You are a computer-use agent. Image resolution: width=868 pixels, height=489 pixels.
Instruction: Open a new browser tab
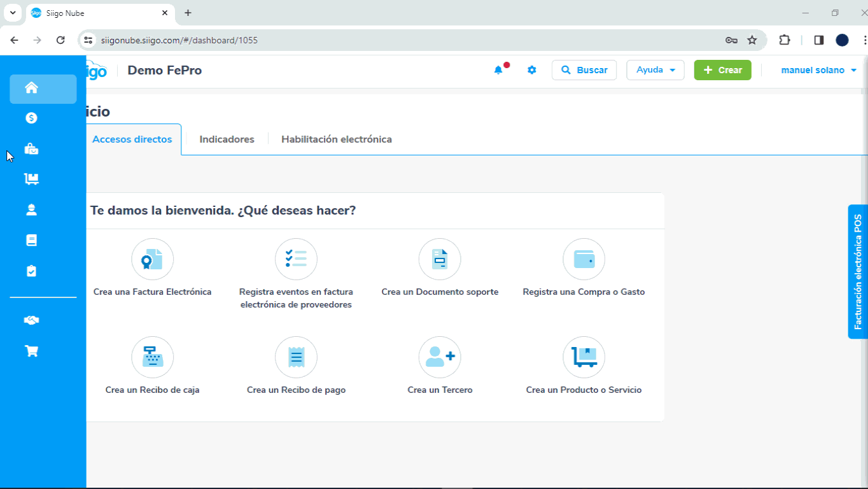tap(188, 13)
